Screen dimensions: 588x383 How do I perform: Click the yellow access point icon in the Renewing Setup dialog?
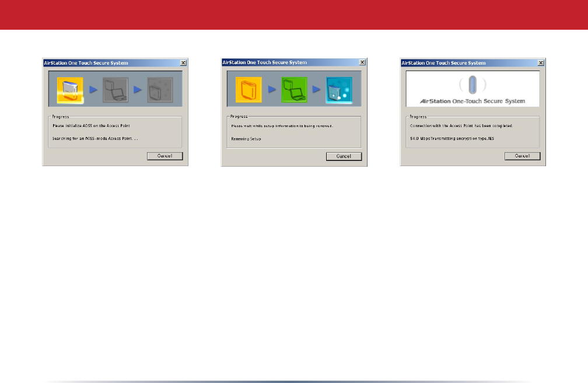(x=249, y=90)
